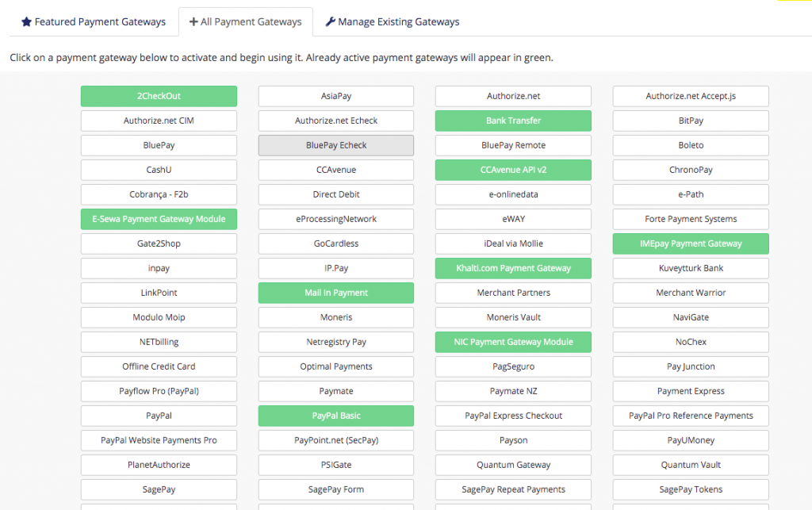Select the Offline Credit Card gateway

pyautogui.click(x=159, y=366)
